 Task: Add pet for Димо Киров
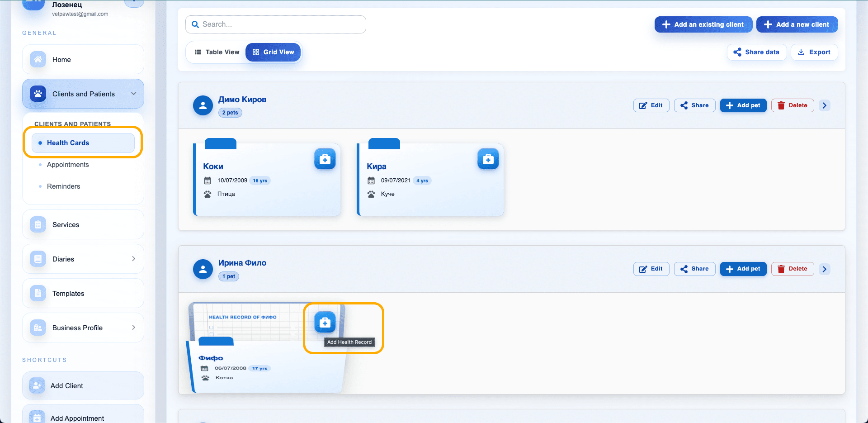[743, 105]
